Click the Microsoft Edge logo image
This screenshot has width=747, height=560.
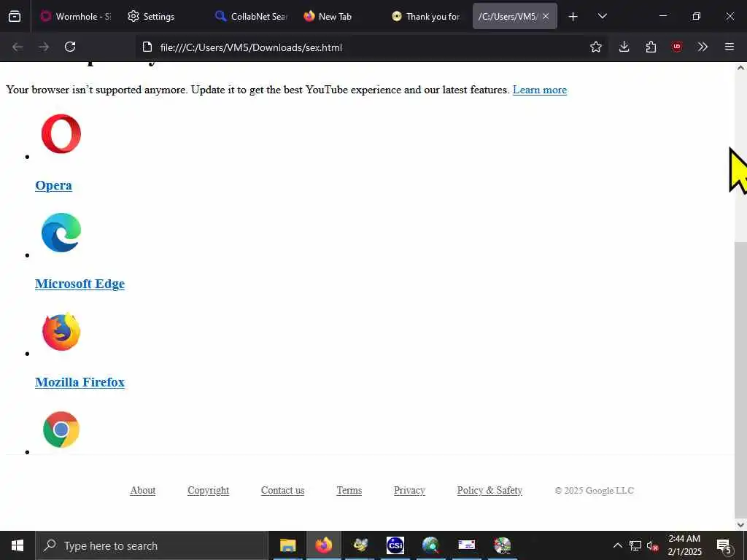tap(61, 233)
